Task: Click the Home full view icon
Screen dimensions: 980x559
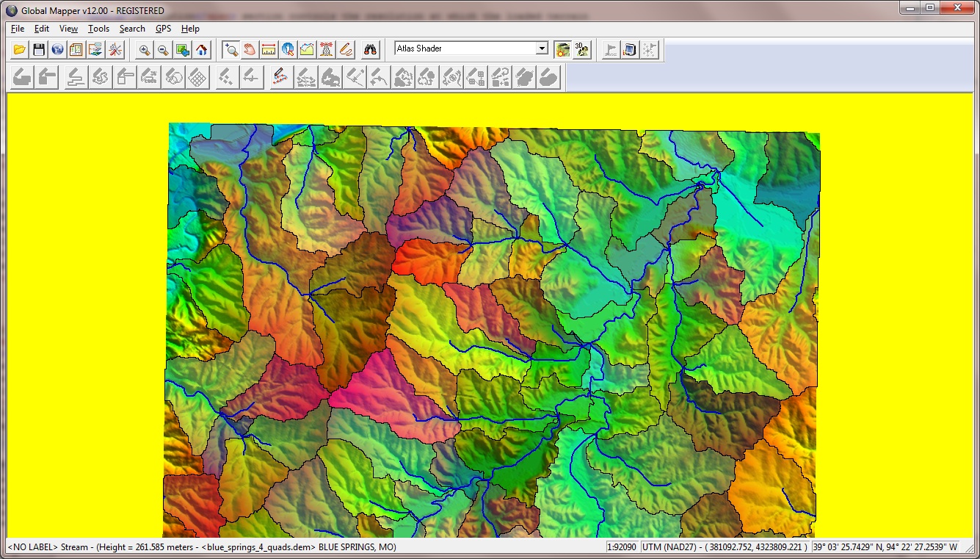Action: pos(201,50)
